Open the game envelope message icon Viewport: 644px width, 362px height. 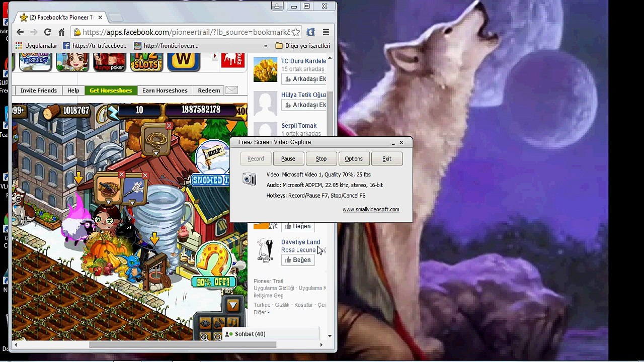231,90
